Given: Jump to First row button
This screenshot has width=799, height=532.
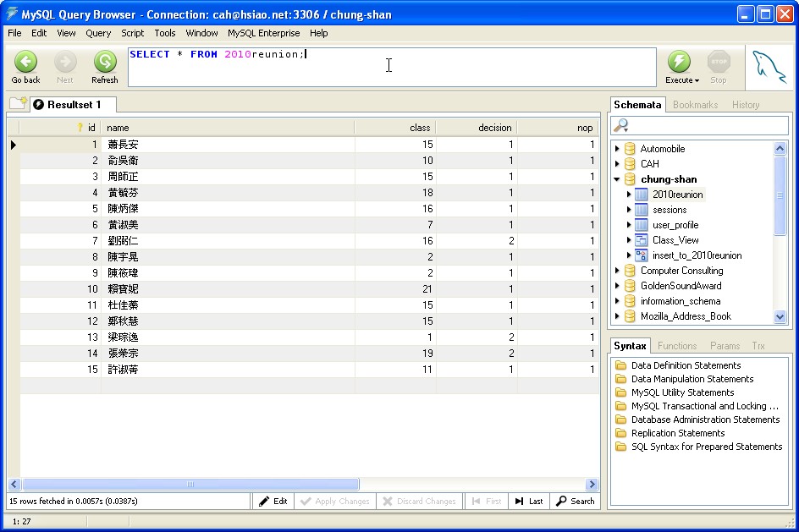Looking at the screenshot, I should tap(487, 501).
